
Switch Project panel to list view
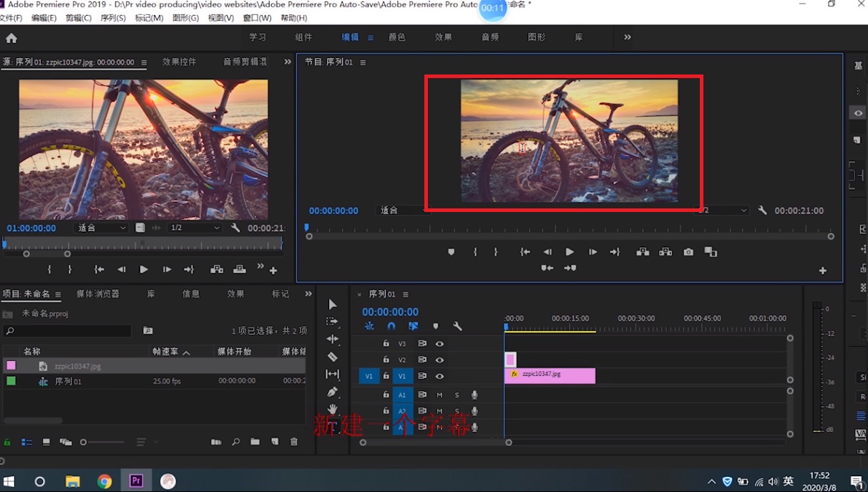pos(26,443)
